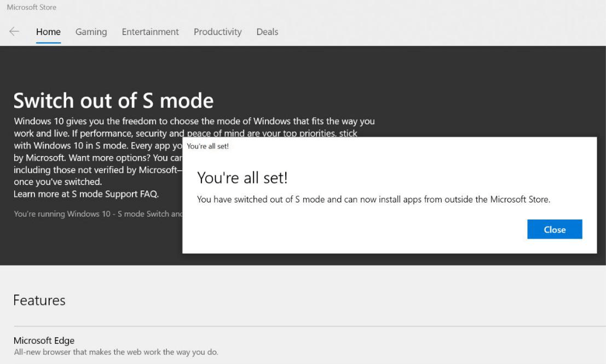606x364 pixels.
Task: Click the 'All-new browser' description text
Action: point(116,352)
